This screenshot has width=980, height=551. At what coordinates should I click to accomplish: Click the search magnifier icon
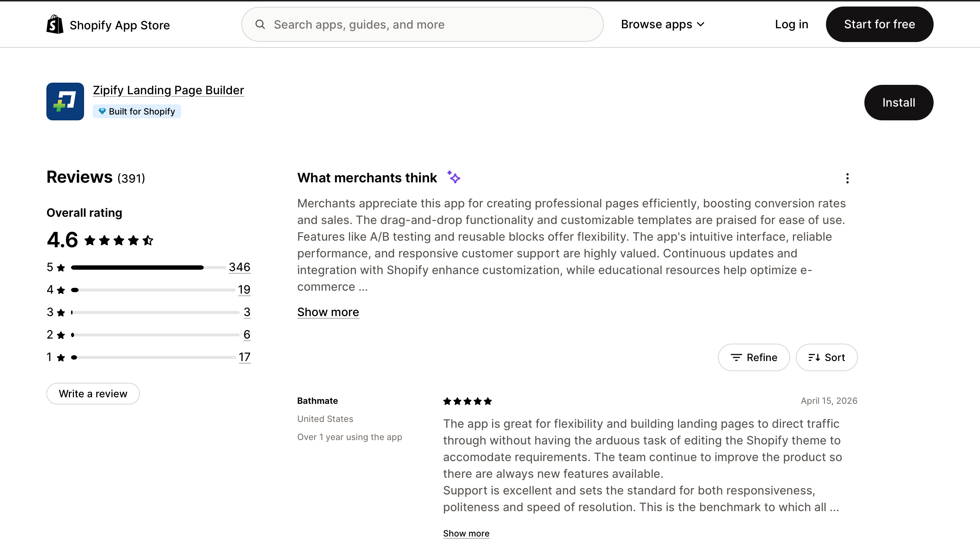point(260,24)
